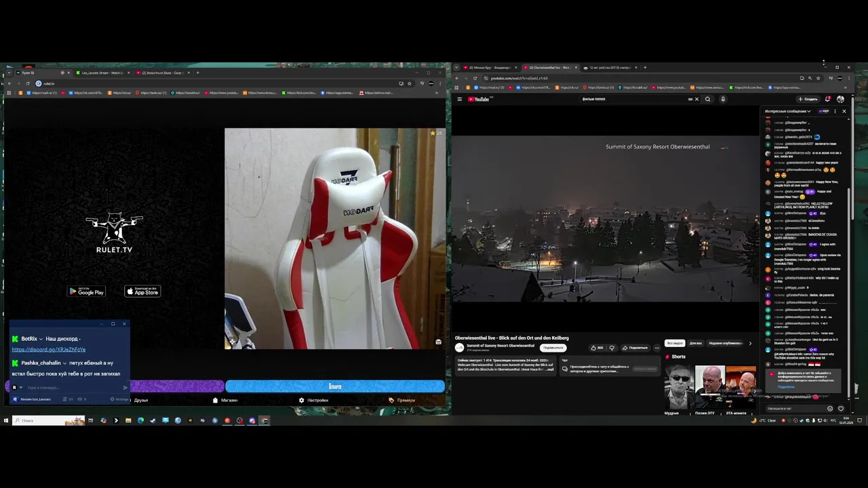Open tab search dropdown in YouTube window
This screenshot has height=488, width=868.
(456, 67)
